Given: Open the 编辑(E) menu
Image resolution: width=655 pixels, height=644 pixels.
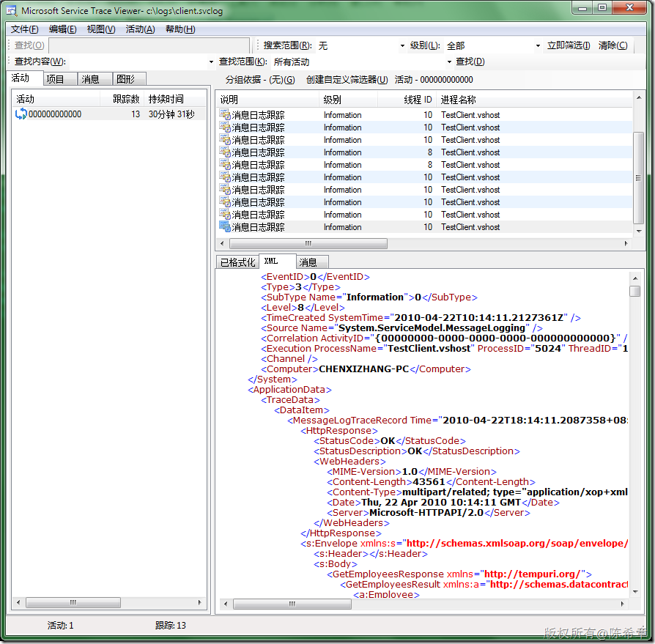Looking at the screenshot, I should click(x=63, y=29).
